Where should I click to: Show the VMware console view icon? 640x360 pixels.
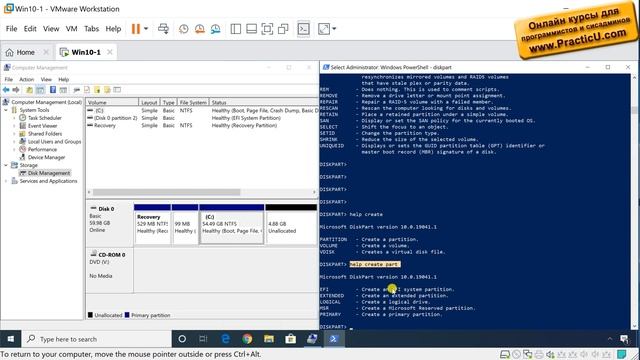coord(303,29)
